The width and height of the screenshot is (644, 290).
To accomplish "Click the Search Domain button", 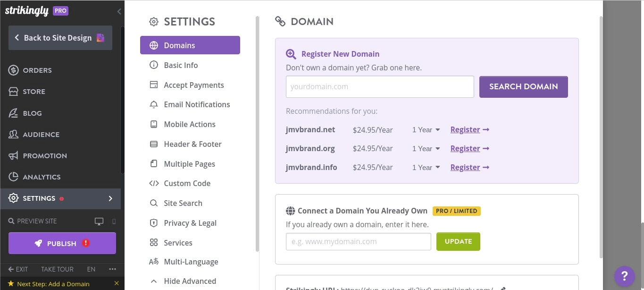I will [x=523, y=86].
